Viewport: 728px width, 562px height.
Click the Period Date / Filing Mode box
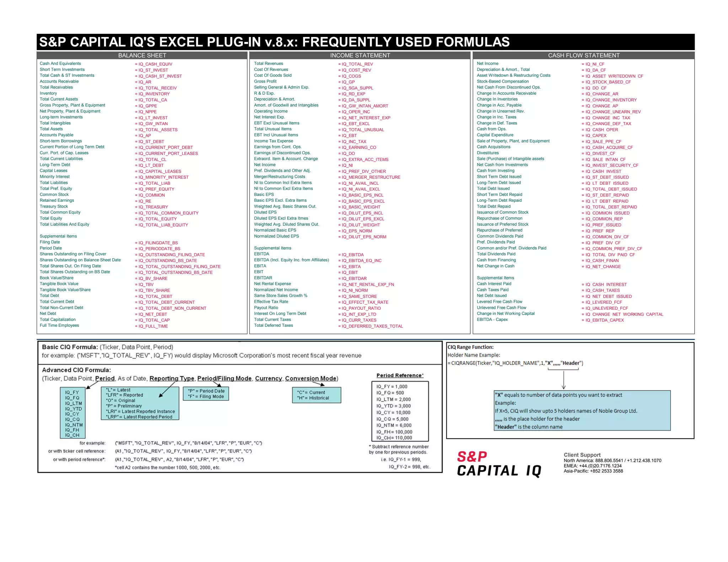pos(206,394)
